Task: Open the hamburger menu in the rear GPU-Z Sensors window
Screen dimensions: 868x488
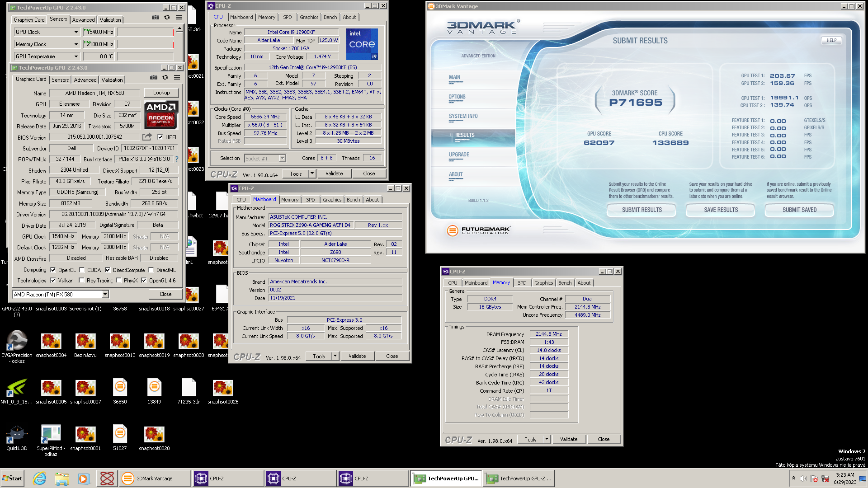Action: pos(179,18)
